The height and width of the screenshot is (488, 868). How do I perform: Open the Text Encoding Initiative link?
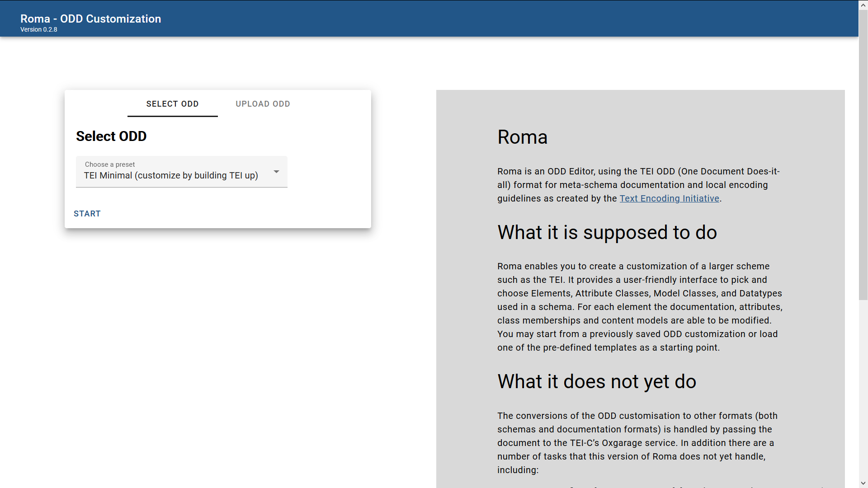(669, 198)
